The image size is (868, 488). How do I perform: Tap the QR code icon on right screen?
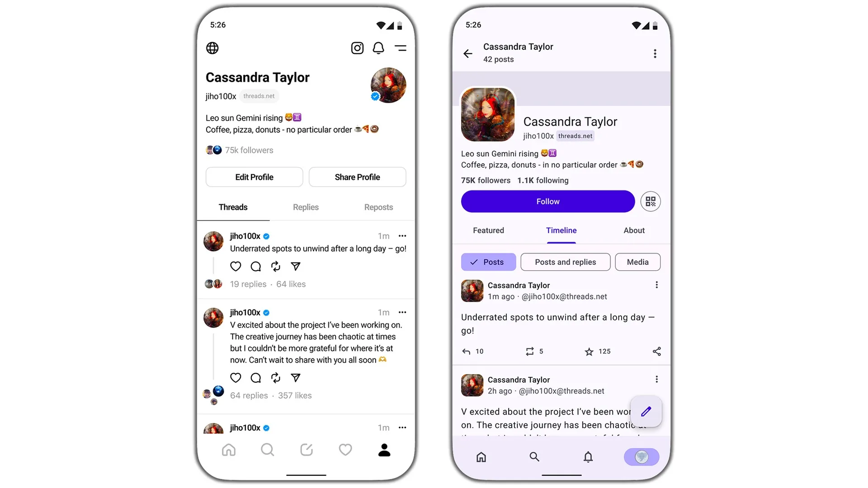(651, 201)
